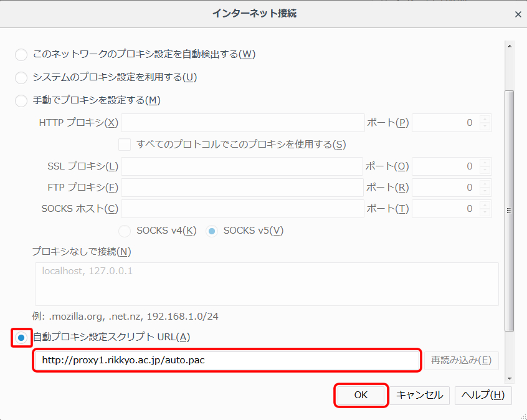Viewport: 527px width, 420px height.
Task: Click the FTP プロキシ input field
Action: (x=242, y=188)
